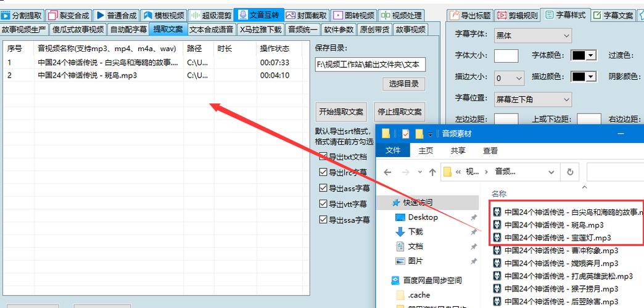644x308 pixels.
Task: Switch to 软件参数 sub-tab
Action: 339,30
